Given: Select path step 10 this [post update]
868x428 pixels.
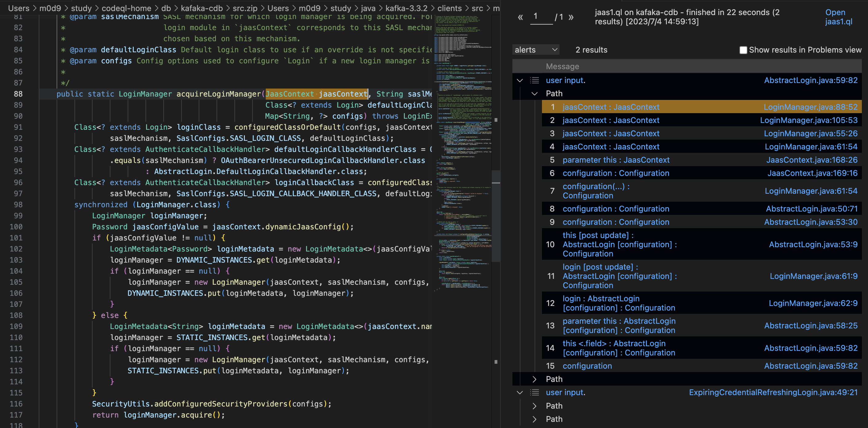Looking at the screenshot, I should click(x=620, y=244).
